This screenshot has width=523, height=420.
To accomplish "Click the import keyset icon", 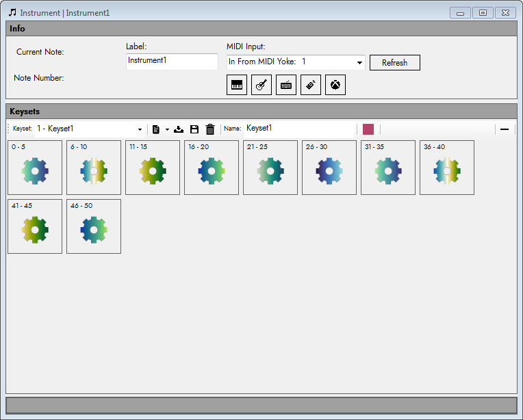I will 179,129.
